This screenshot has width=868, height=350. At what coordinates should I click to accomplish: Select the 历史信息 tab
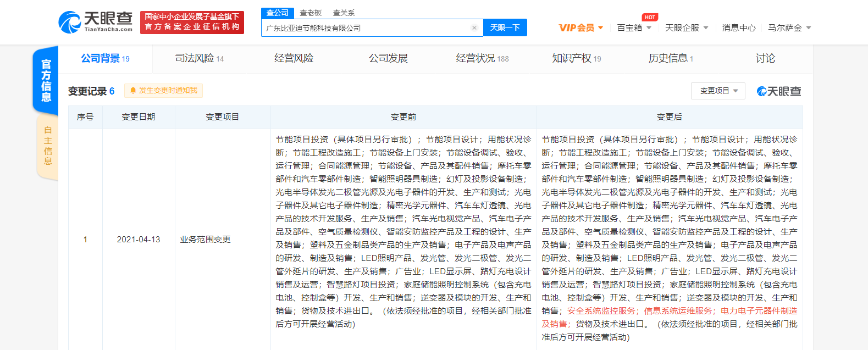671,58
